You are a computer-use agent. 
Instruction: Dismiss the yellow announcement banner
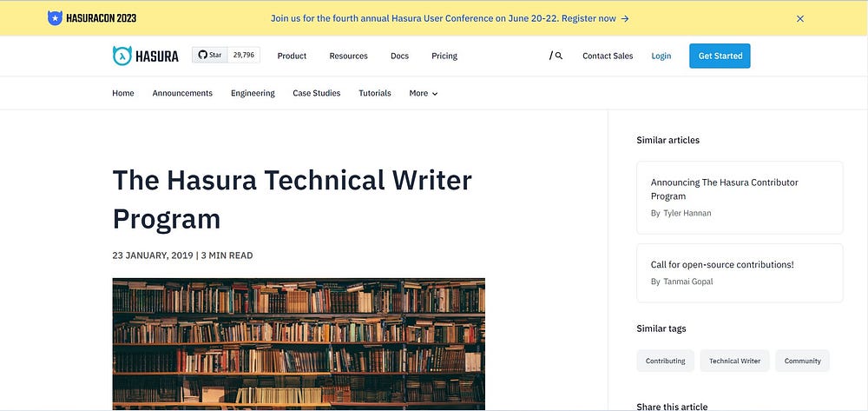[x=800, y=18]
